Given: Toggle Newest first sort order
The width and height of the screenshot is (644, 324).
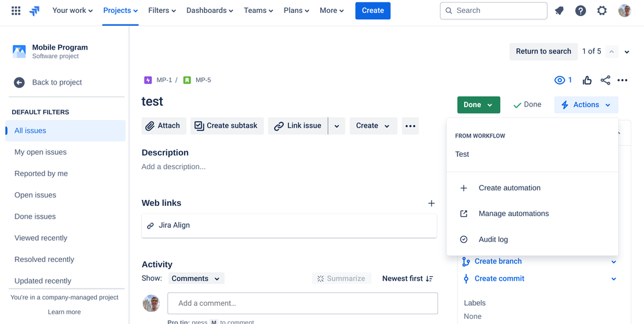Looking at the screenshot, I should click(x=407, y=278).
